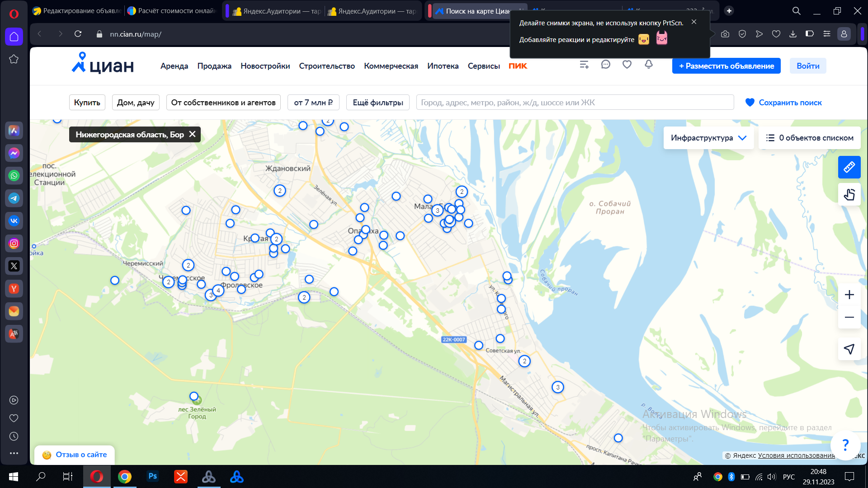Click the Разместить объявление button
The width and height of the screenshot is (868, 488).
coord(726,66)
